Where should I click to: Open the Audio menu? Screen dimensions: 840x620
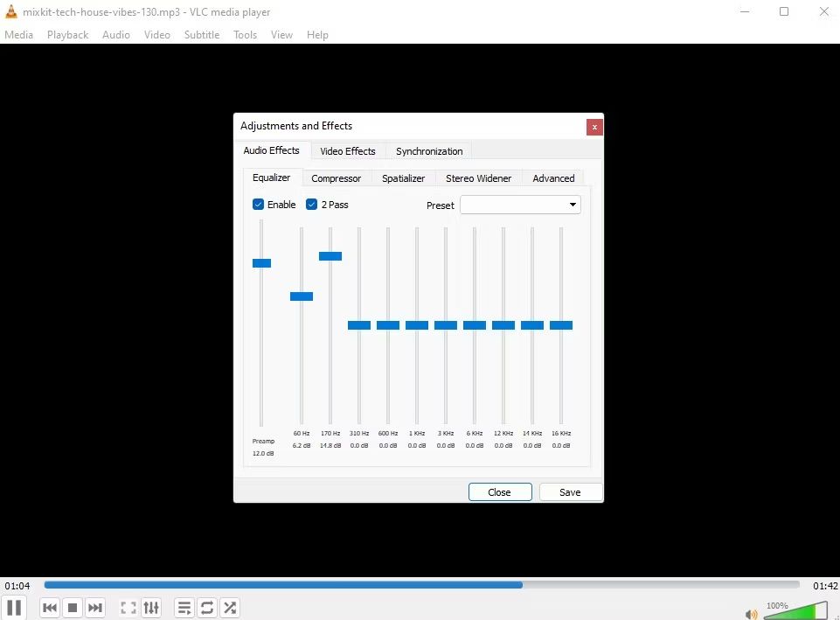click(115, 35)
